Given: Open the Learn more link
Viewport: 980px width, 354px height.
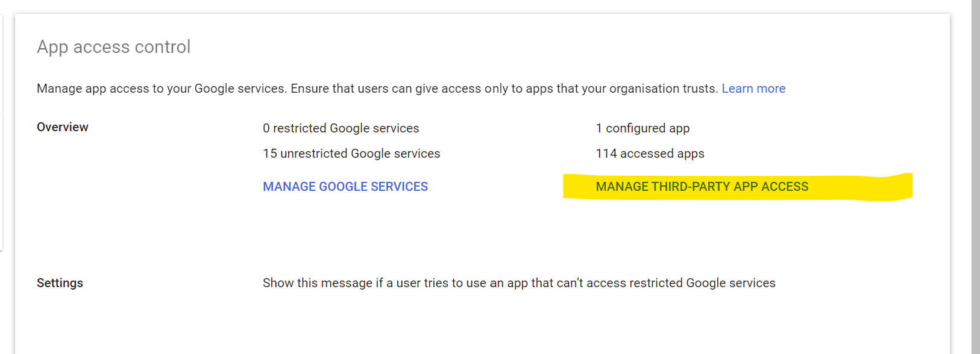Looking at the screenshot, I should pyautogui.click(x=753, y=88).
